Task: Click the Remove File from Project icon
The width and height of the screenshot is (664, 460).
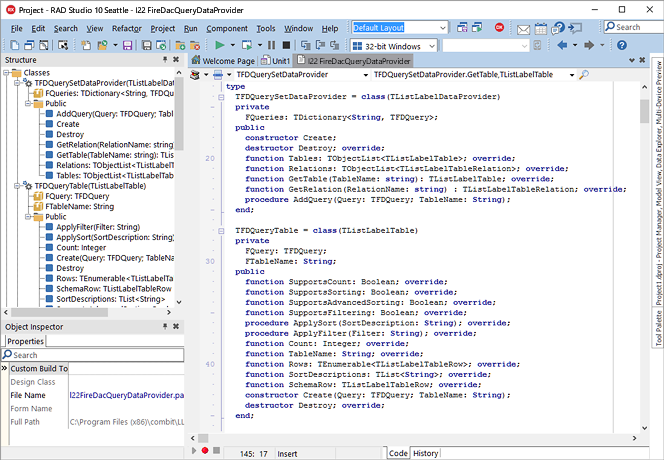Action: (195, 45)
